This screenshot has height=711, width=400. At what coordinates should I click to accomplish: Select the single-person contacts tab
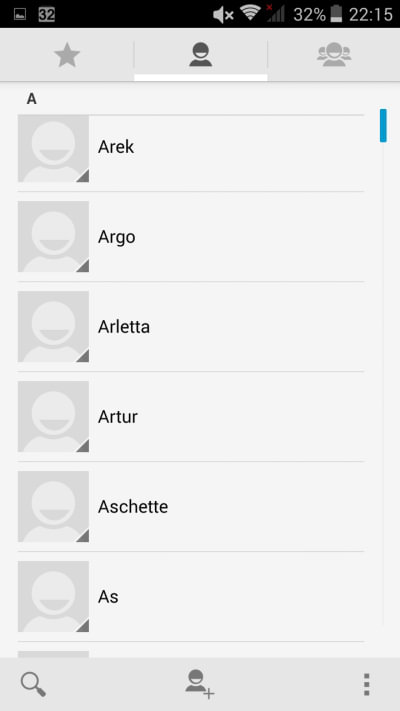(200, 56)
